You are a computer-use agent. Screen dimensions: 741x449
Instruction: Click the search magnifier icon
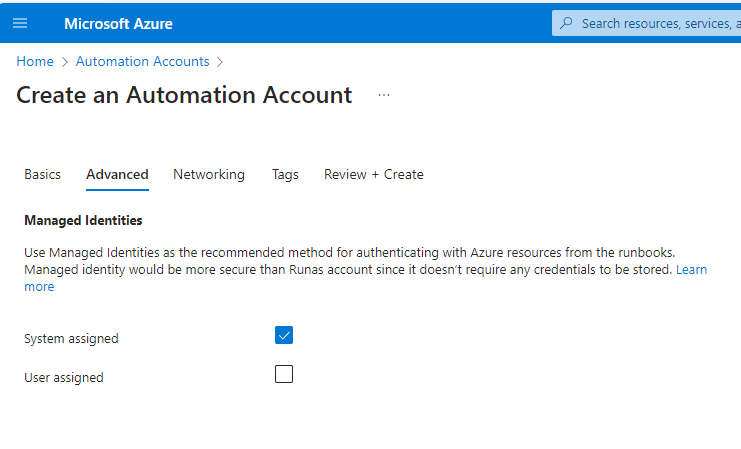566,23
